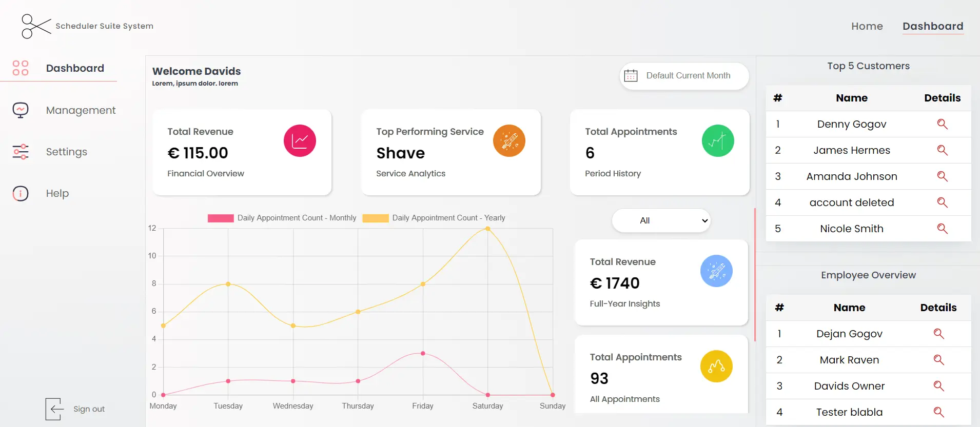Open Period History link
Image resolution: width=980 pixels, height=427 pixels.
[x=613, y=173]
